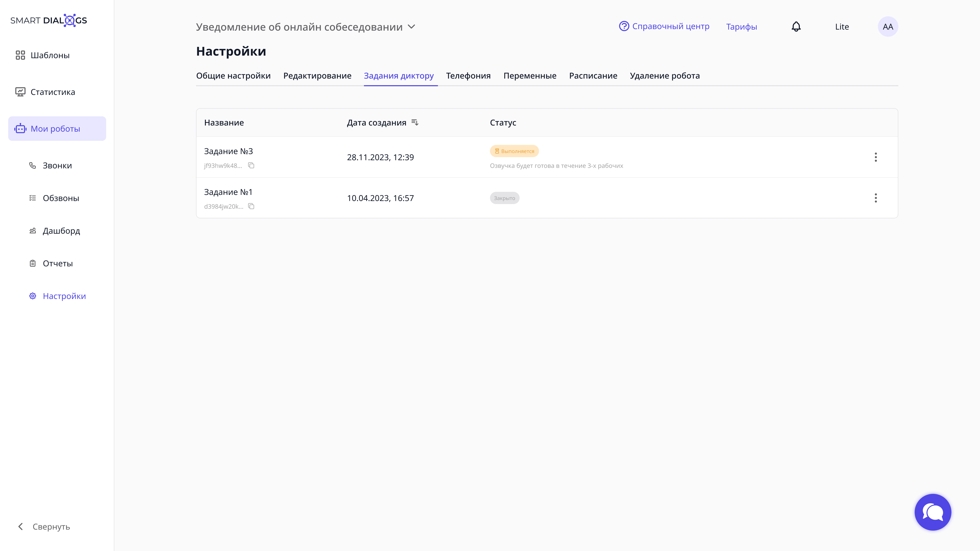Open more options for Задание №1
This screenshot has width=980, height=551.
[875, 198]
